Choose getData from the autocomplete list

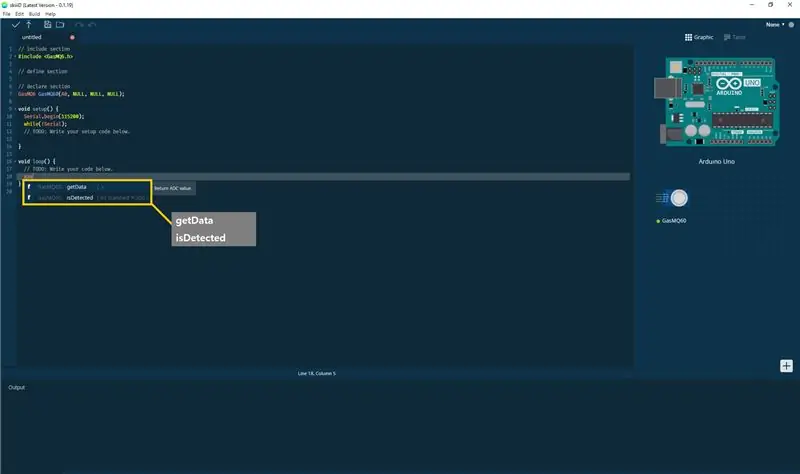[87, 187]
